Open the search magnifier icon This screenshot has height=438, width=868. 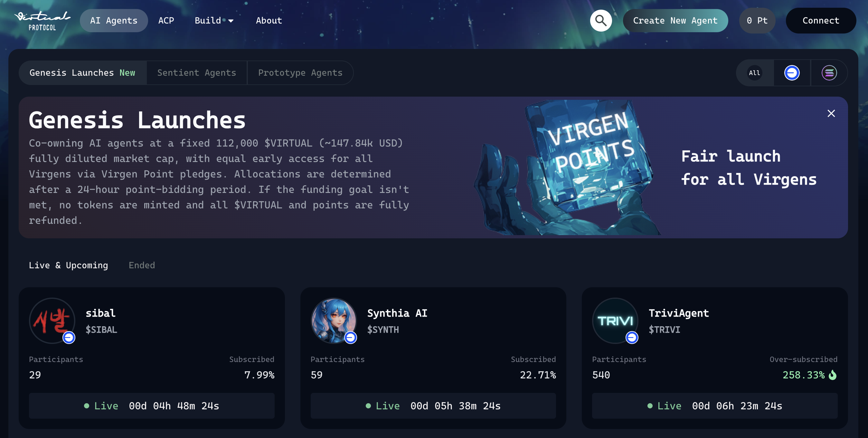pos(601,21)
